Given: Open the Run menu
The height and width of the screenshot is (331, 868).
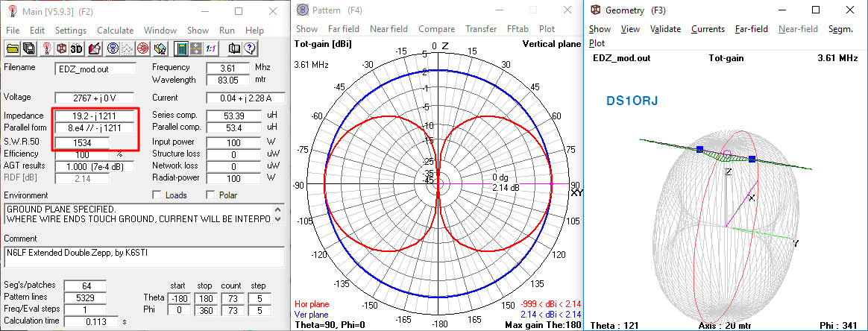Looking at the screenshot, I should (x=227, y=31).
